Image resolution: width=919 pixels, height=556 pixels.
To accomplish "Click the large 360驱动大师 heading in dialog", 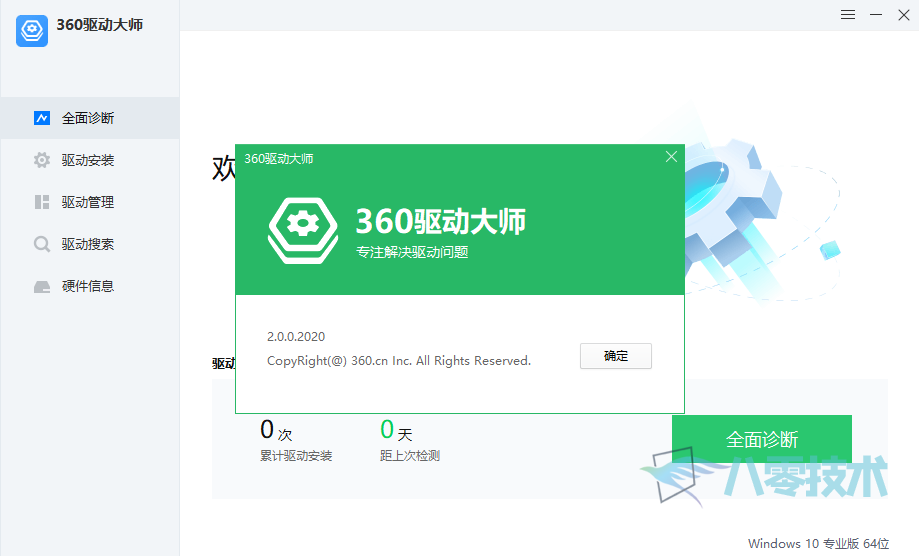I will coord(440,221).
